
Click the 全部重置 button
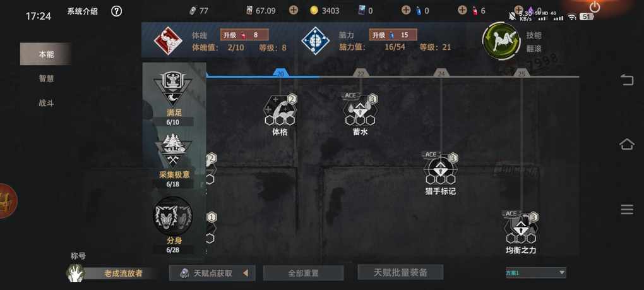point(303,273)
